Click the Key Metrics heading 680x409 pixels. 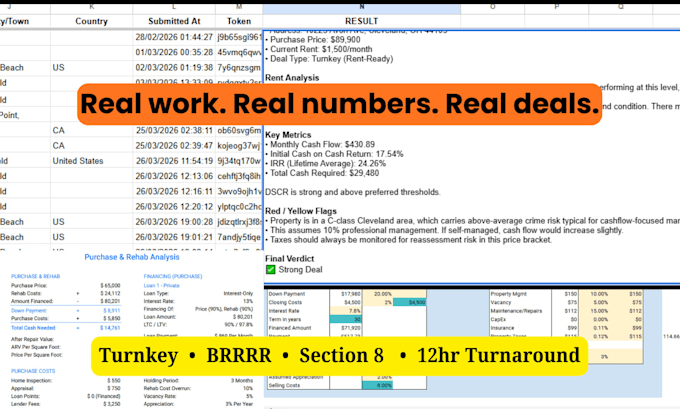[288, 135]
